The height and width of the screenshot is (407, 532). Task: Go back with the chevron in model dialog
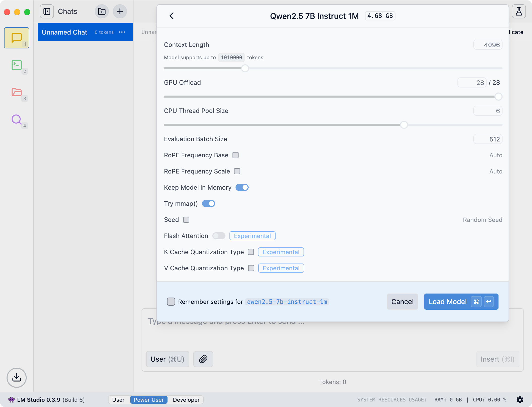click(x=172, y=16)
